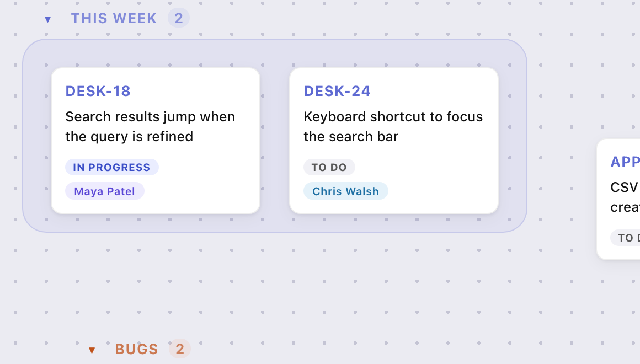
Task: Click the TO DO pill on the CSV card
Action: click(x=626, y=238)
